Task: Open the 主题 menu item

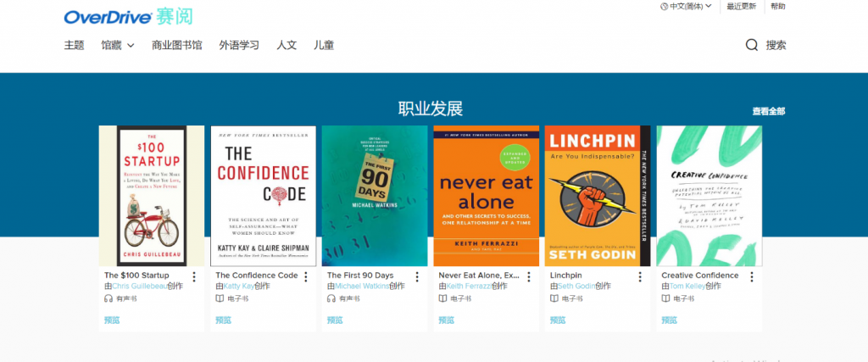Action: [75, 46]
